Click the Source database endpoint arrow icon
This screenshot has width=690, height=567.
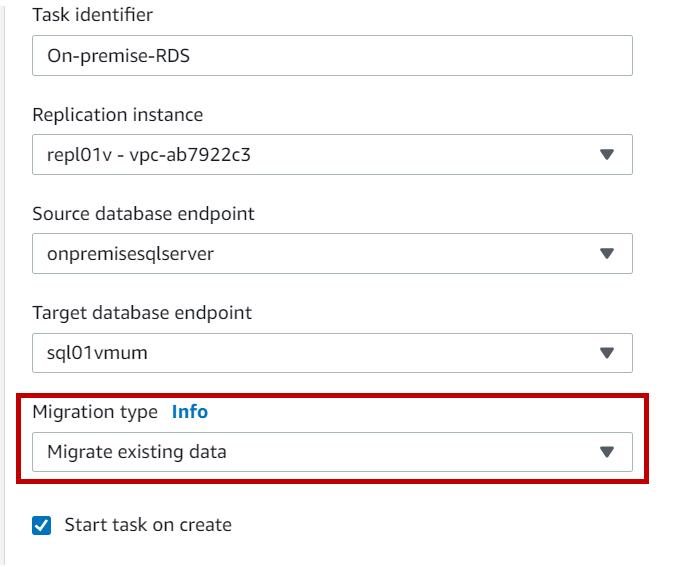(606, 254)
